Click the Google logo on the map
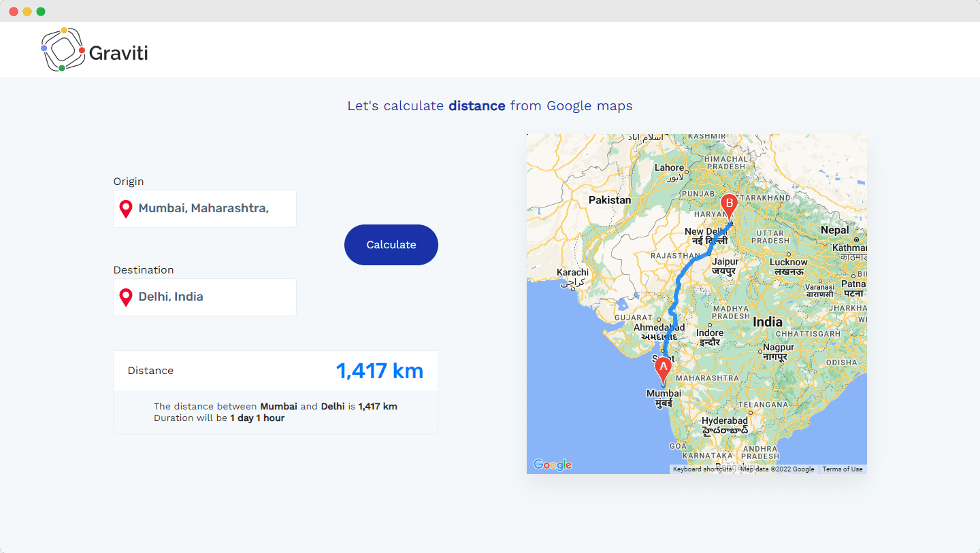The image size is (980, 553). [x=553, y=465]
